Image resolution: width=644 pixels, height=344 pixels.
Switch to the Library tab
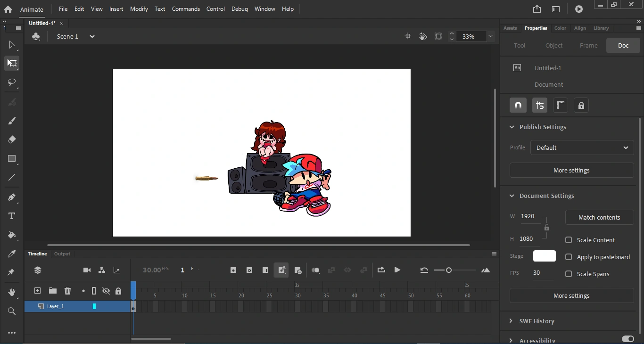[601, 28]
